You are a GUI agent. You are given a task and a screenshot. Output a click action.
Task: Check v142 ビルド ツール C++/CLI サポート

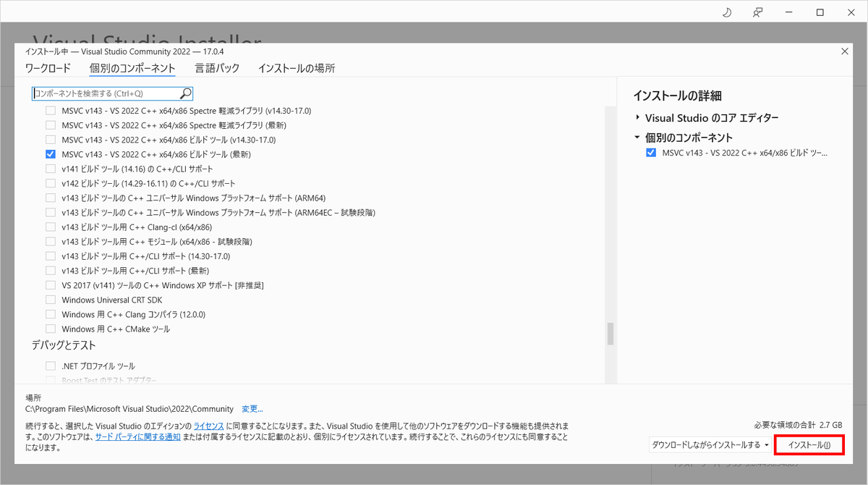pos(51,183)
